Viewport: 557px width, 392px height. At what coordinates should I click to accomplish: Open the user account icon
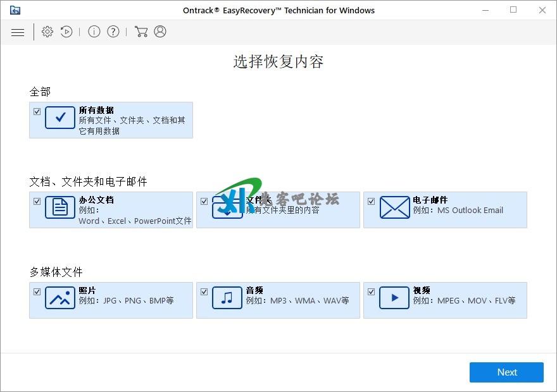click(160, 32)
